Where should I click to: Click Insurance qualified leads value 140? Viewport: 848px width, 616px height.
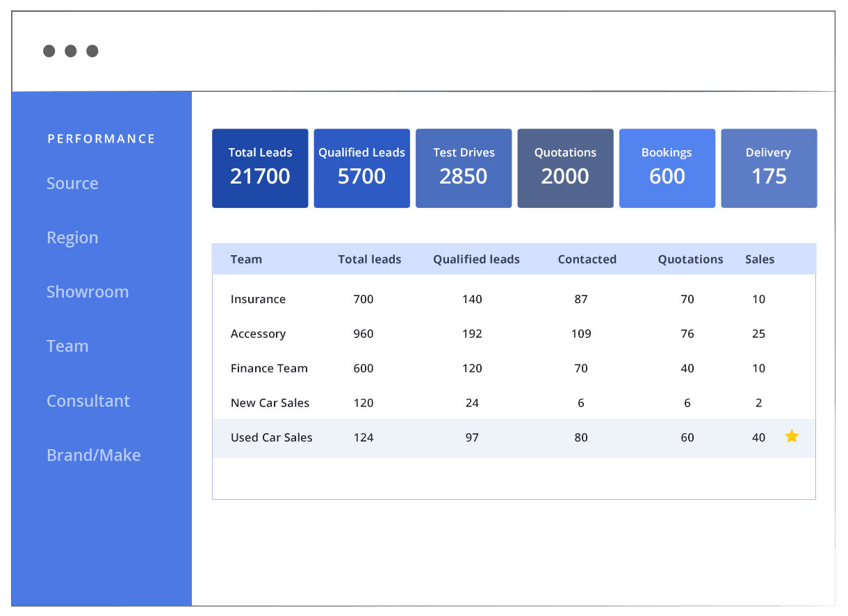pyautogui.click(x=472, y=299)
